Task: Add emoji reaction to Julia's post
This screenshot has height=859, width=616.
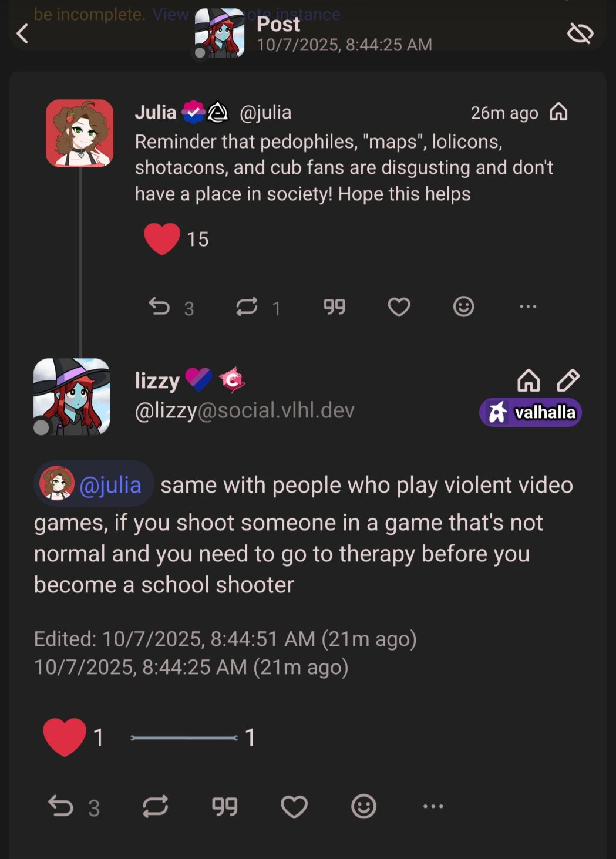Action: tap(463, 306)
